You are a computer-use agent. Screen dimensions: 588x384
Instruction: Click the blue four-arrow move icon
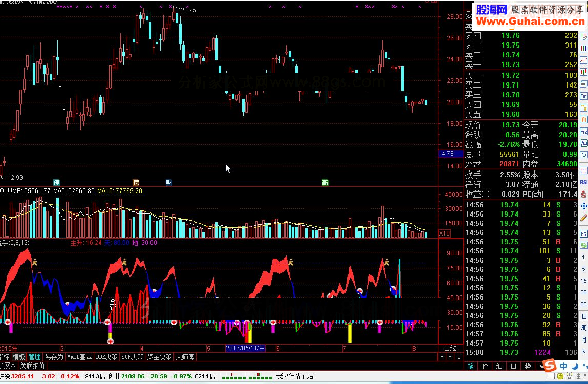583,206
